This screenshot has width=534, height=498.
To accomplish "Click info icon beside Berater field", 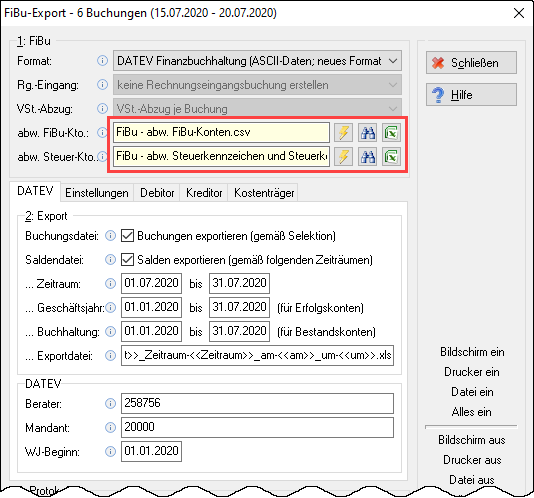I will click(110, 404).
